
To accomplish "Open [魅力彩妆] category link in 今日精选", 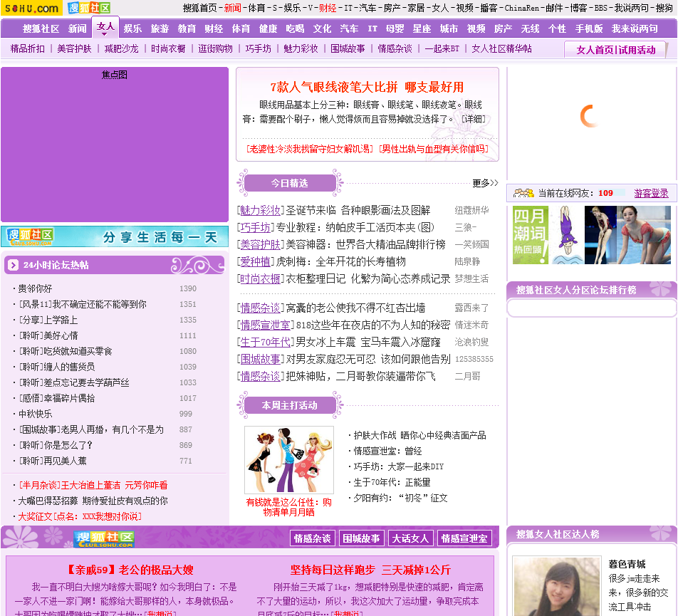I will click(x=261, y=210).
